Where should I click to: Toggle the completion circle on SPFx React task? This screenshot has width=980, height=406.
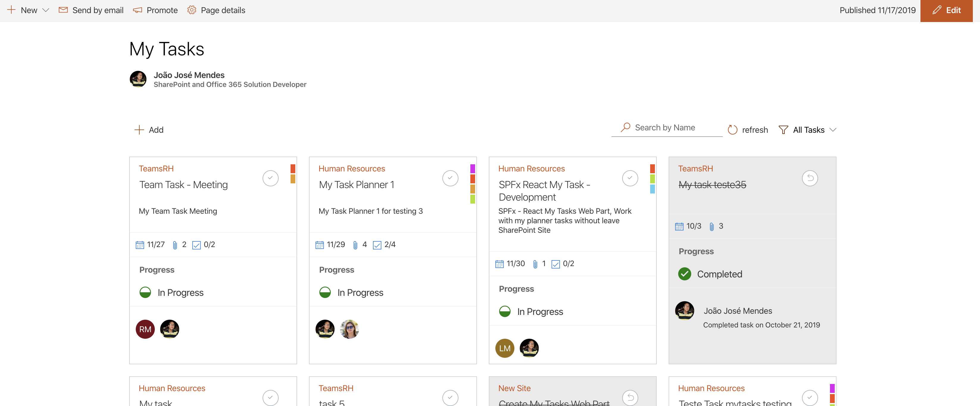pos(631,177)
